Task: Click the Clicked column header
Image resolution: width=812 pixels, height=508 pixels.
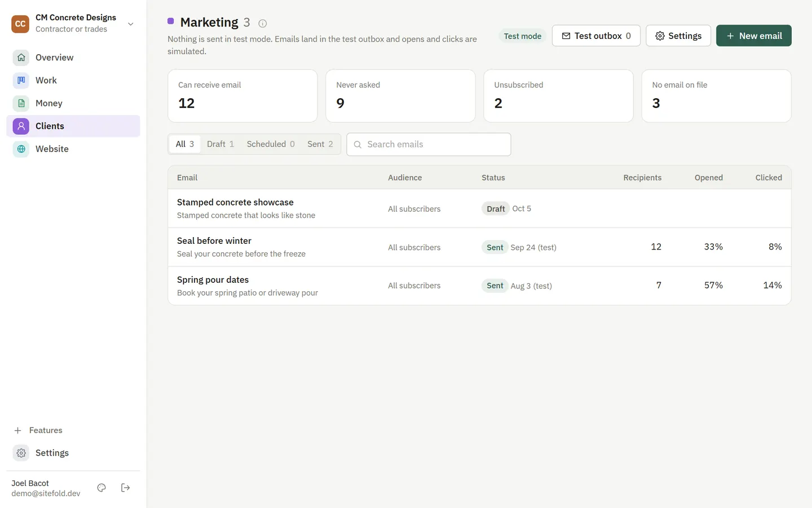Action: pos(769,178)
